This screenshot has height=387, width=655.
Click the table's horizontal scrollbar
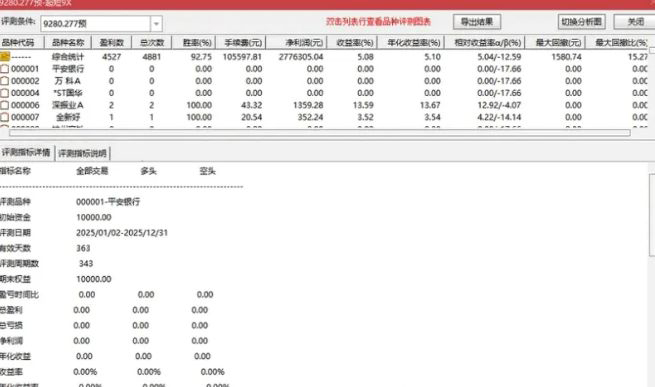[x=320, y=133]
